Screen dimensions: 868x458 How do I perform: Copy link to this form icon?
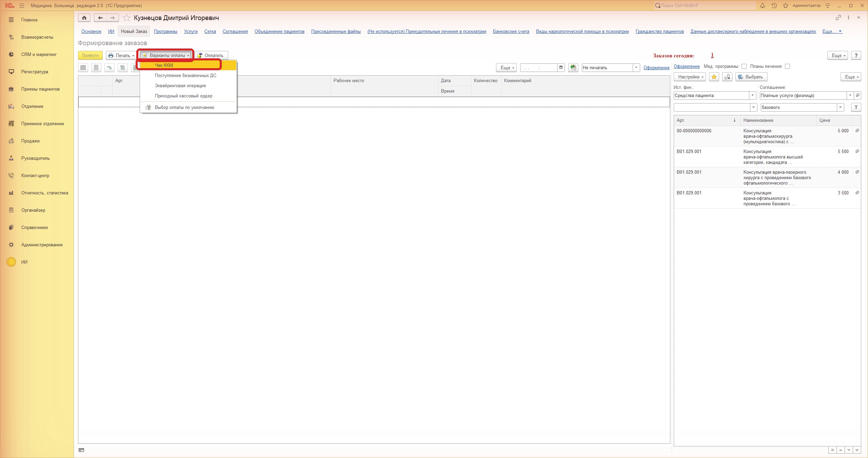[839, 18]
